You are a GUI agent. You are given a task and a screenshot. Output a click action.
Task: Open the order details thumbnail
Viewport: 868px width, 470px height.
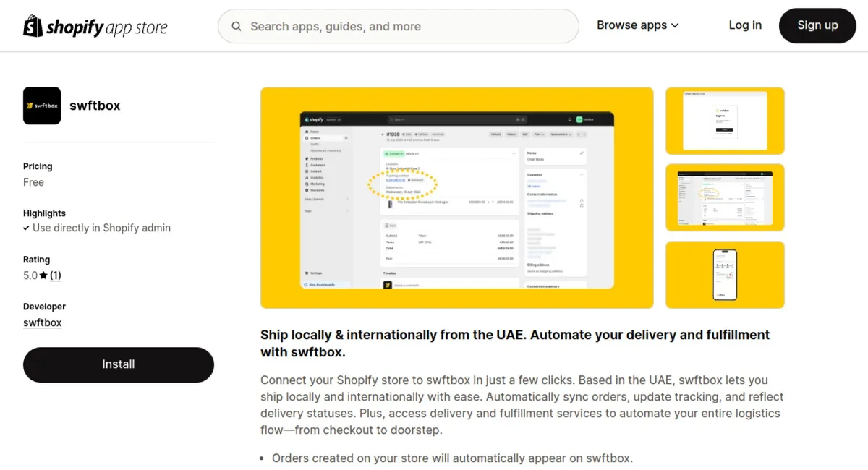click(x=725, y=198)
